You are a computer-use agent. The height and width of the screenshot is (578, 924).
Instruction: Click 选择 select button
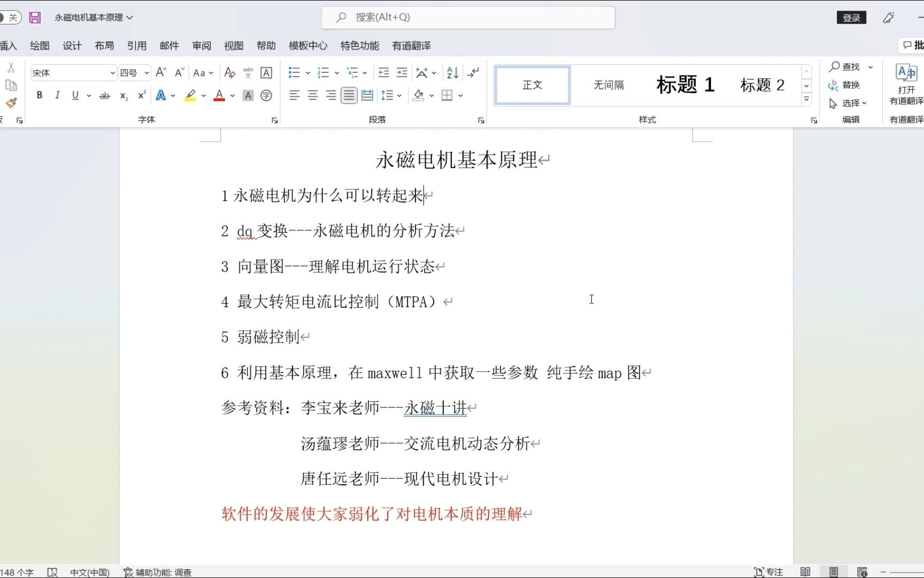pos(848,103)
